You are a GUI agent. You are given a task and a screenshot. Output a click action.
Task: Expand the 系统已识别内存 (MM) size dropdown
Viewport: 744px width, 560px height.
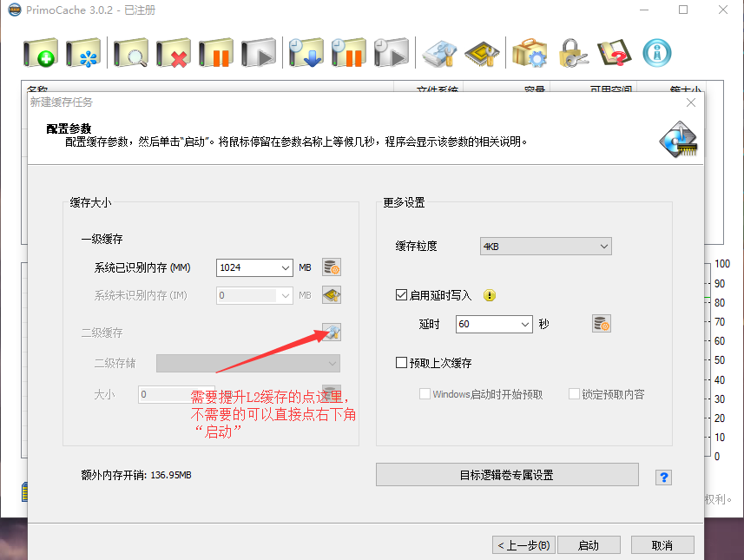coord(285,267)
